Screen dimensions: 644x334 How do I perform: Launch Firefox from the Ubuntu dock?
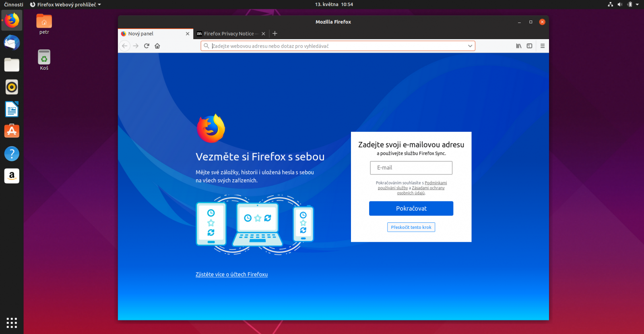click(x=12, y=20)
